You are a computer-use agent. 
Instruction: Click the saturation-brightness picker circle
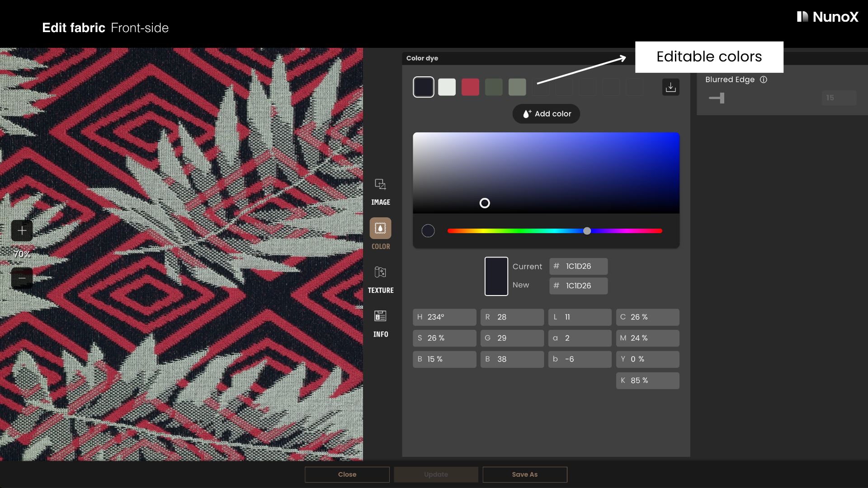click(485, 203)
